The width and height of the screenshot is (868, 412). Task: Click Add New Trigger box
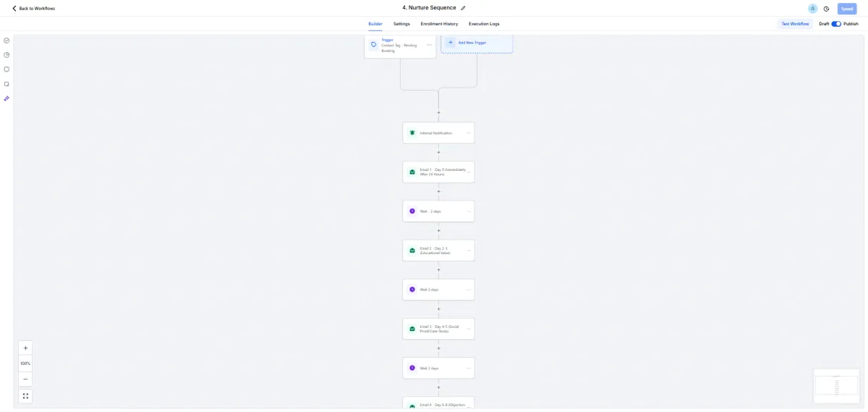tap(477, 43)
